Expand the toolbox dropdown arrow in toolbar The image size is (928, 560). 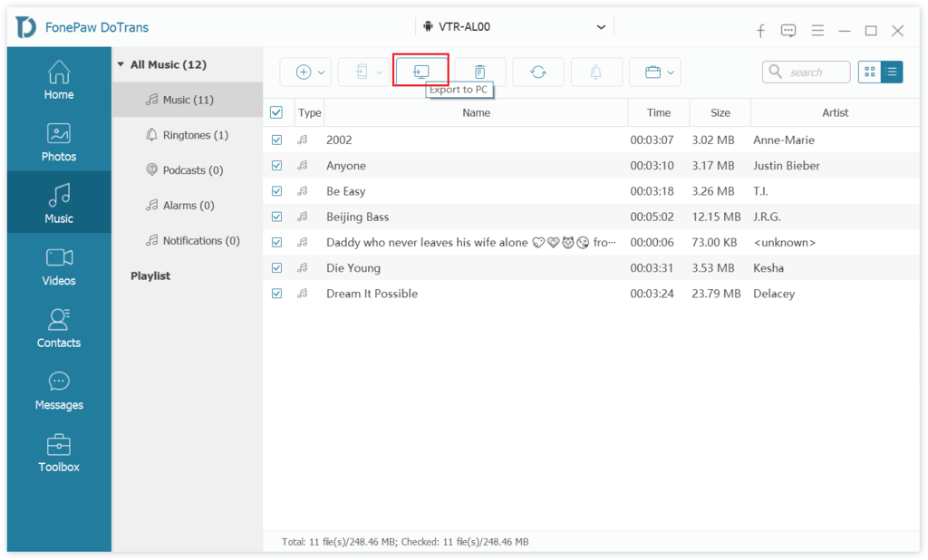[x=671, y=72]
